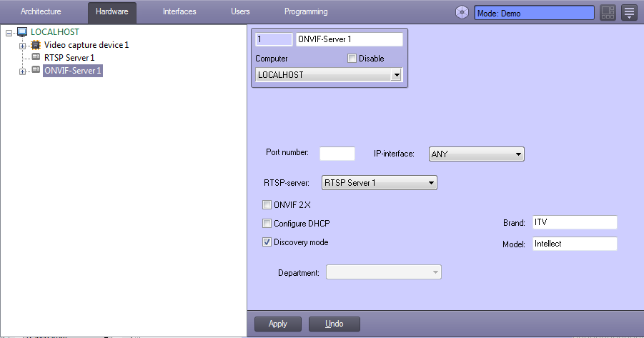
Task: Switch to the Architecture tab
Action: pyautogui.click(x=41, y=12)
